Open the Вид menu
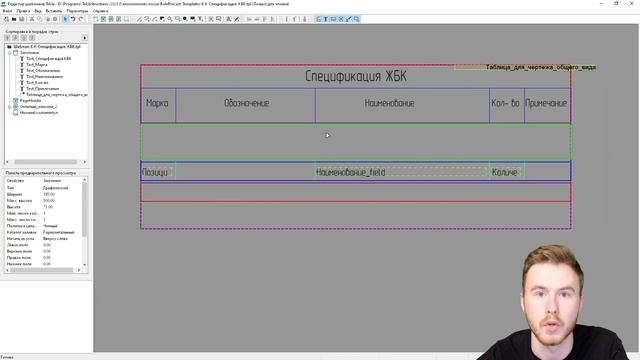The width and height of the screenshot is (640, 360). (38, 11)
